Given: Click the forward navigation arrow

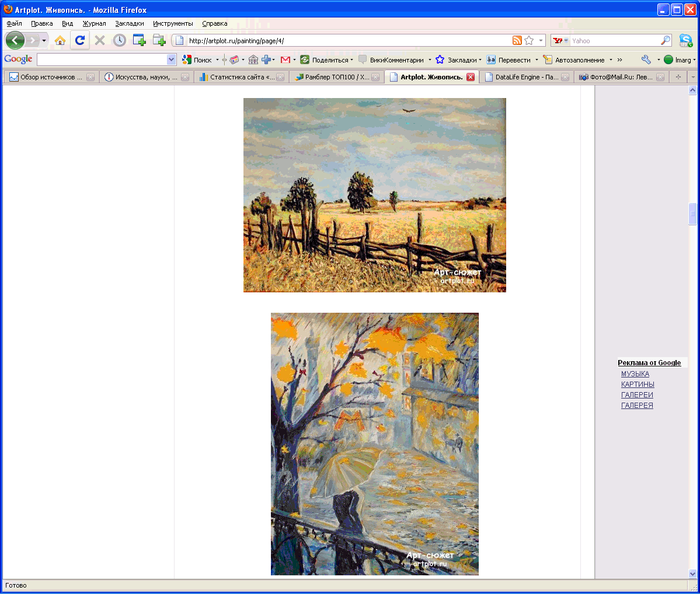Looking at the screenshot, I should coord(32,41).
